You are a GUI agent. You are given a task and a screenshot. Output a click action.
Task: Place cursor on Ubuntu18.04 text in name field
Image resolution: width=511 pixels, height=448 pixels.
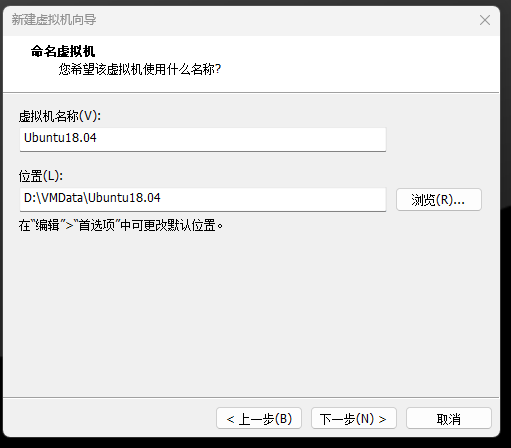(x=60, y=138)
